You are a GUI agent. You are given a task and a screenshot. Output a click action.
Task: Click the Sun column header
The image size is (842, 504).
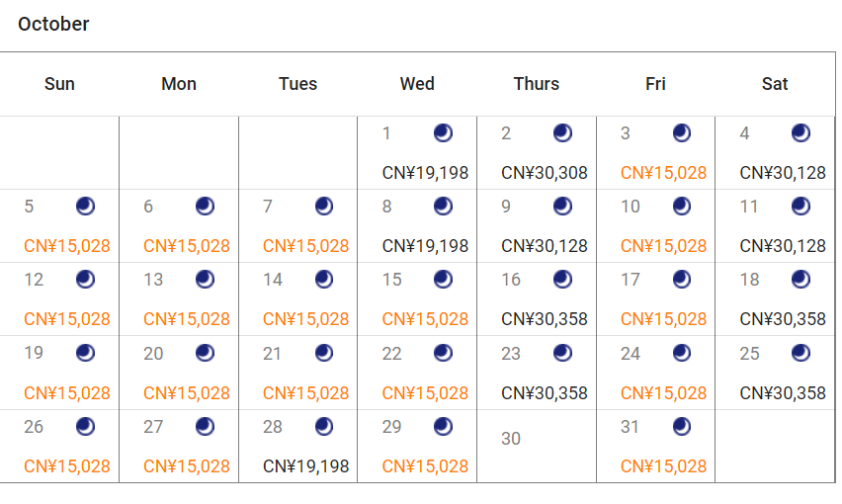click(x=59, y=84)
